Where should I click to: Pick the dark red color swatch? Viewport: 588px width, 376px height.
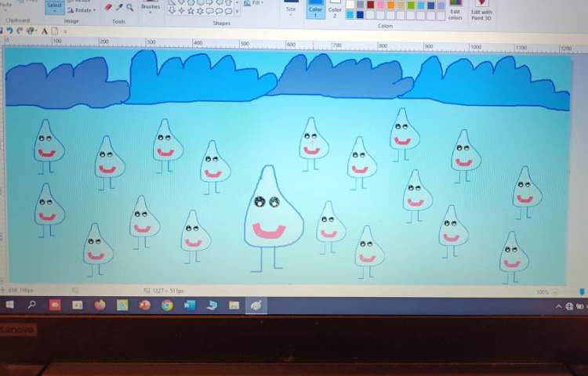point(370,4)
